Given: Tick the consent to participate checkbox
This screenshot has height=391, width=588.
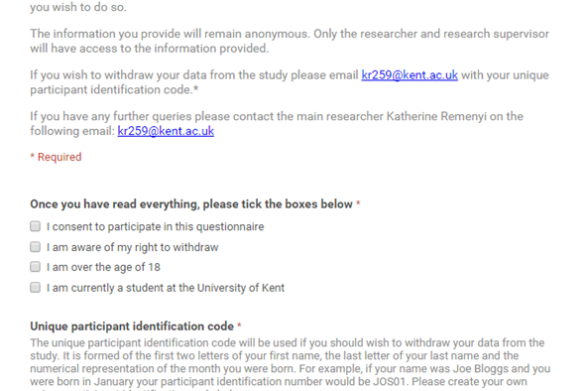Looking at the screenshot, I should (x=36, y=226).
